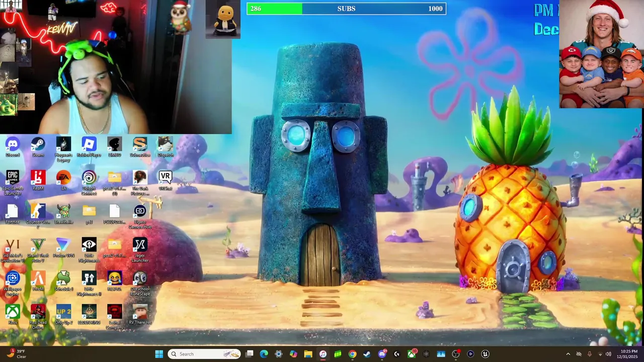Open Steam from the taskbar
Image resolution: width=644 pixels, height=362 pixels.
[x=367, y=354]
